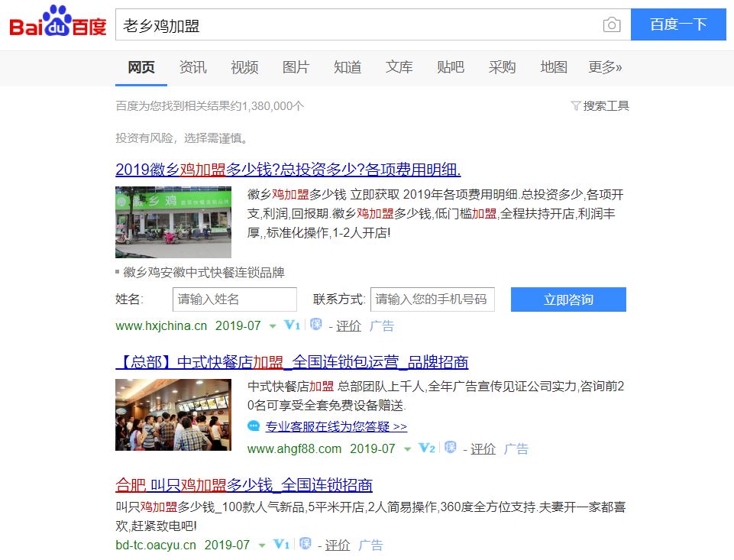Open the 更多» more categories menu
Screen dimensions: 734x560
(605, 67)
